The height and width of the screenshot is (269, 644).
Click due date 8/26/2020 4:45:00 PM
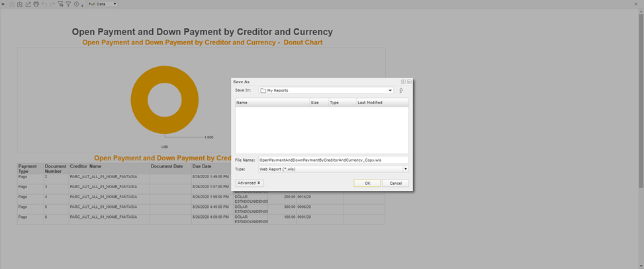point(210,207)
